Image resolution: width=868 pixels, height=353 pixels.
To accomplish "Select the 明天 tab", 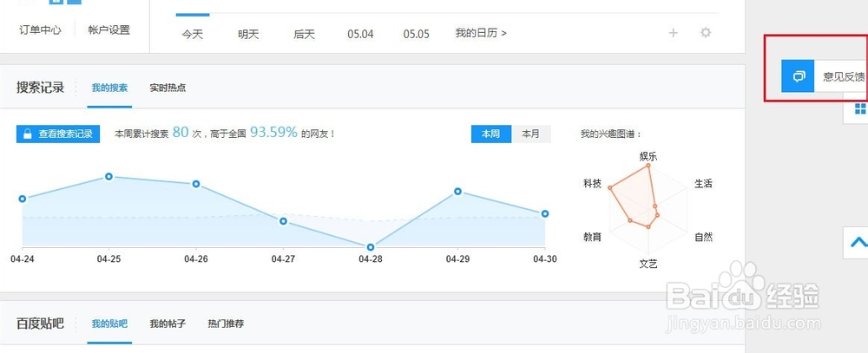I will [x=248, y=34].
